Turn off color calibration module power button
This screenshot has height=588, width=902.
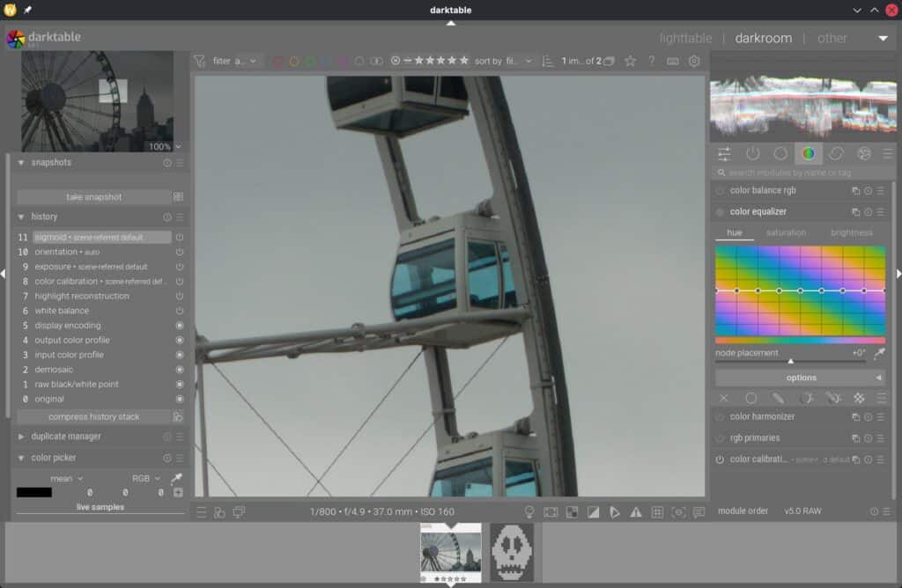point(720,459)
